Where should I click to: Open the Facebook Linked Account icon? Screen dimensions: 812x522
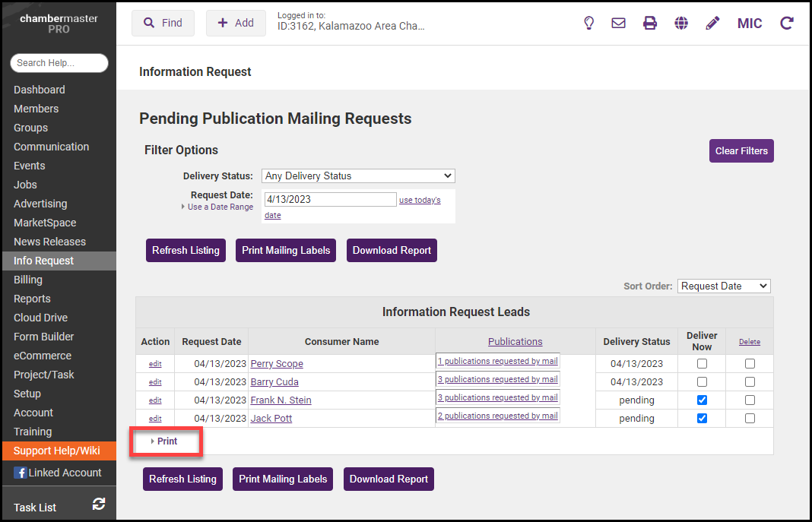[20, 473]
